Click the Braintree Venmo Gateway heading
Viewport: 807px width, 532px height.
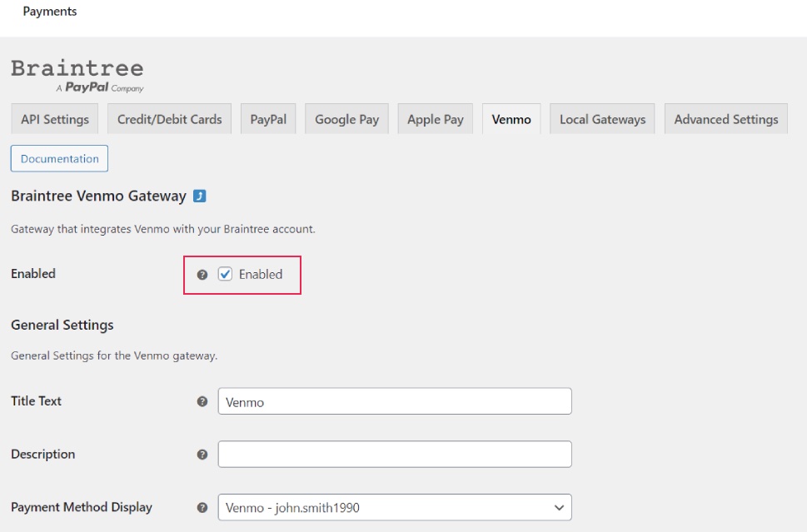coord(98,196)
